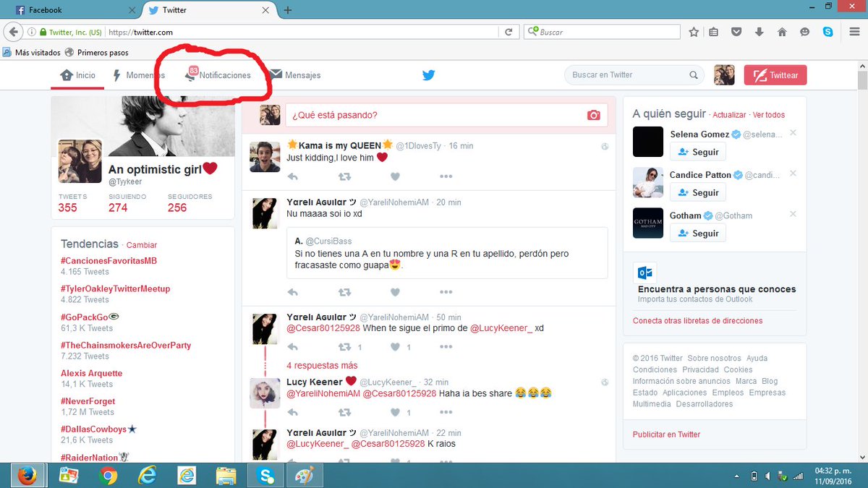868x488 pixels.
Task: Retweet the 'Just kidding, I love him' tweet
Action: [345, 176]
